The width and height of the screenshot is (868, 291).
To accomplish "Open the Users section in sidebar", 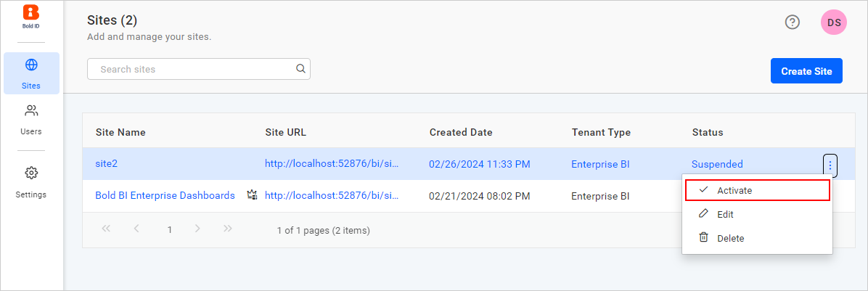I will (31, 120).
